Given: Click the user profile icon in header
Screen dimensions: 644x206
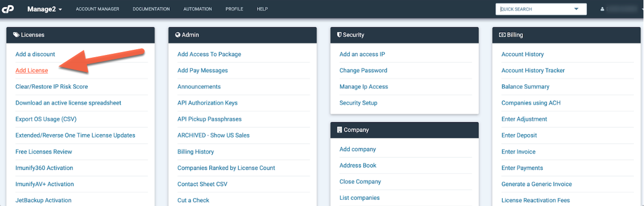Looking at the screenshot, I should coord(603,9).
